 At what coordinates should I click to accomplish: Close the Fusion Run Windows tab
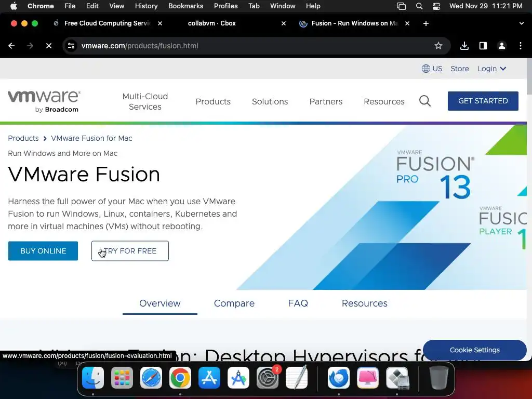(x=407, y=23)
